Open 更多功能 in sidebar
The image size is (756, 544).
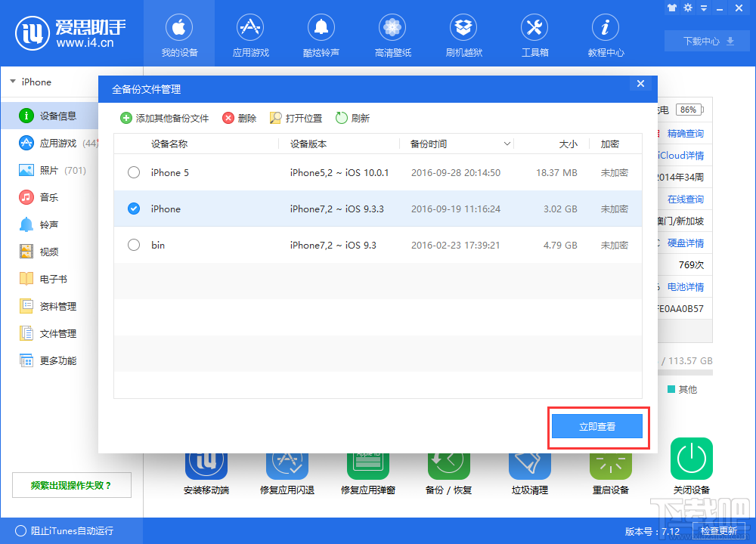tap(49, 360)
